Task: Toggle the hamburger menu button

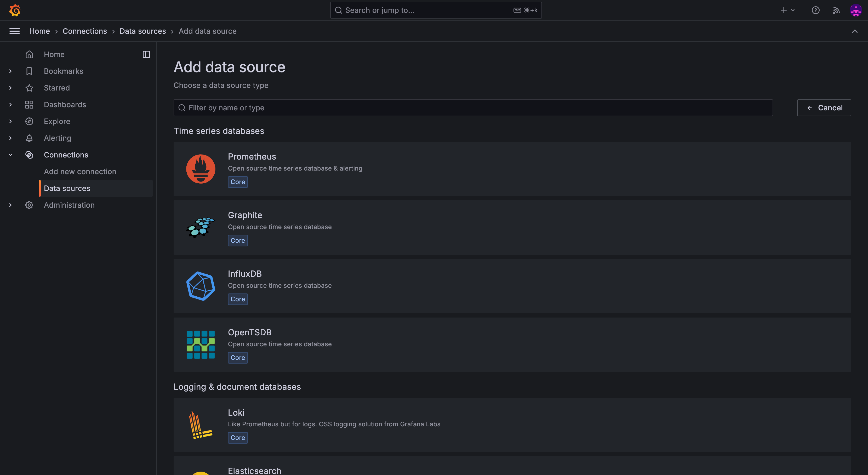Action: 14,31
